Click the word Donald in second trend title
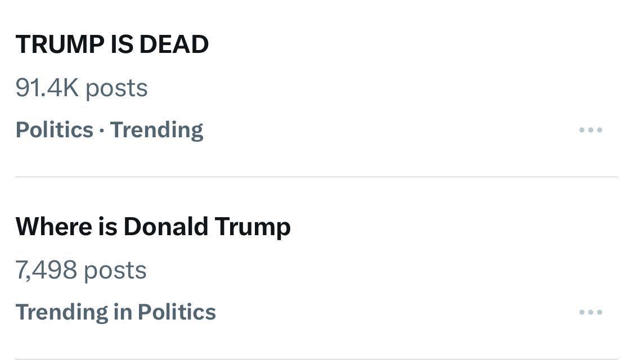 tap(165, 227)
